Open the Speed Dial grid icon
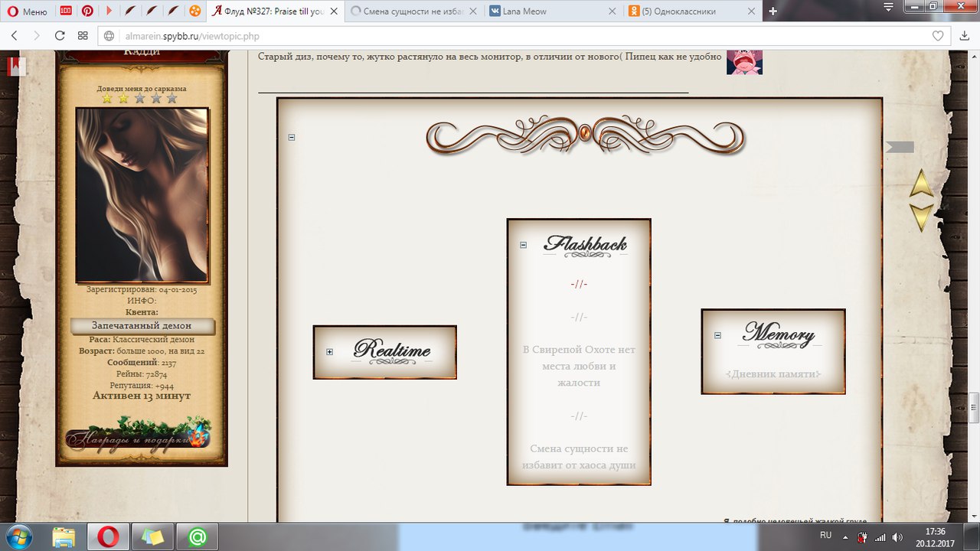Image resolution: width=980 pixels, height=551 pixels. pyautogui.click(x=83, y=36)
